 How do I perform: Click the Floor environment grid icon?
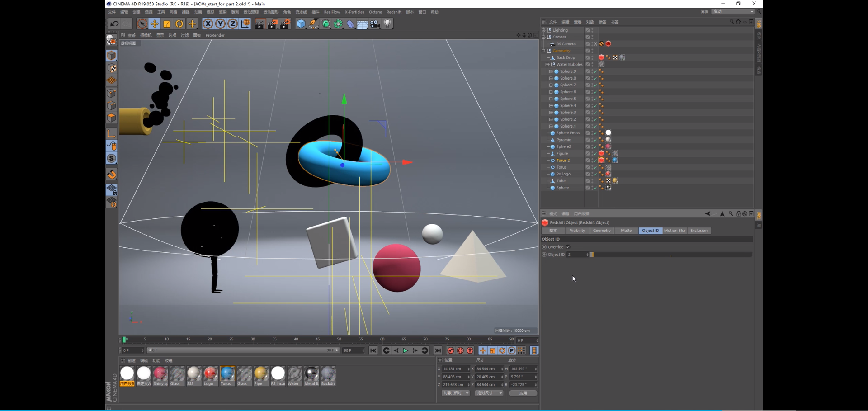point(363,24)
